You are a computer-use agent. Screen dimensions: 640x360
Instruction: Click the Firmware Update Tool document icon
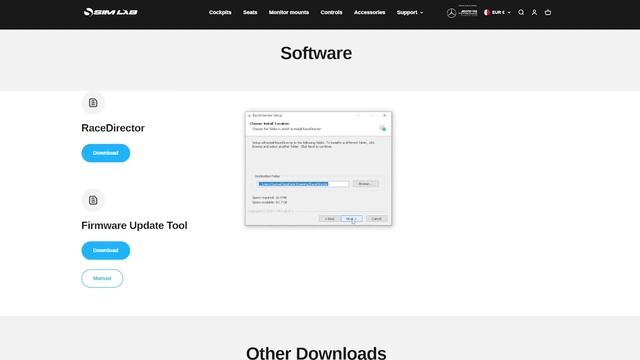93,200
